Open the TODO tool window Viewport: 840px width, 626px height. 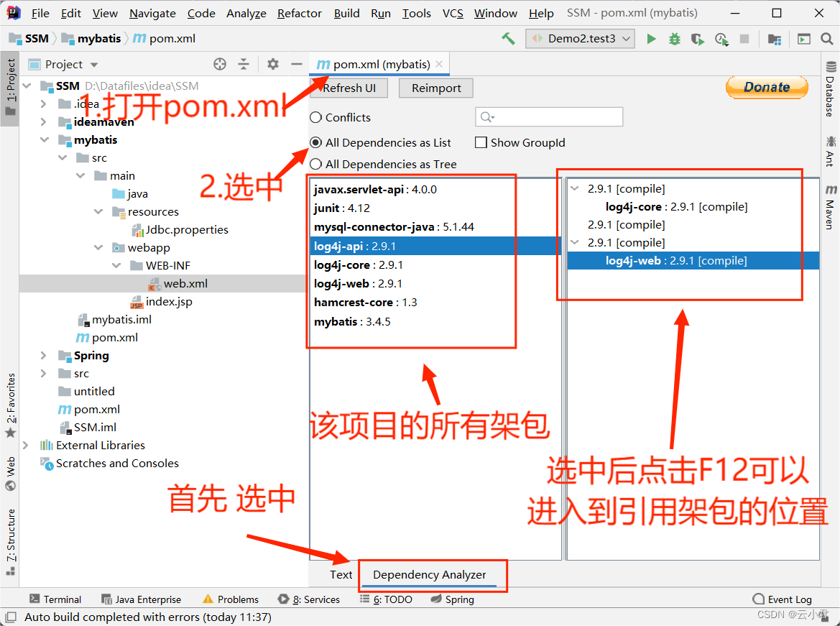coord(387,599)
